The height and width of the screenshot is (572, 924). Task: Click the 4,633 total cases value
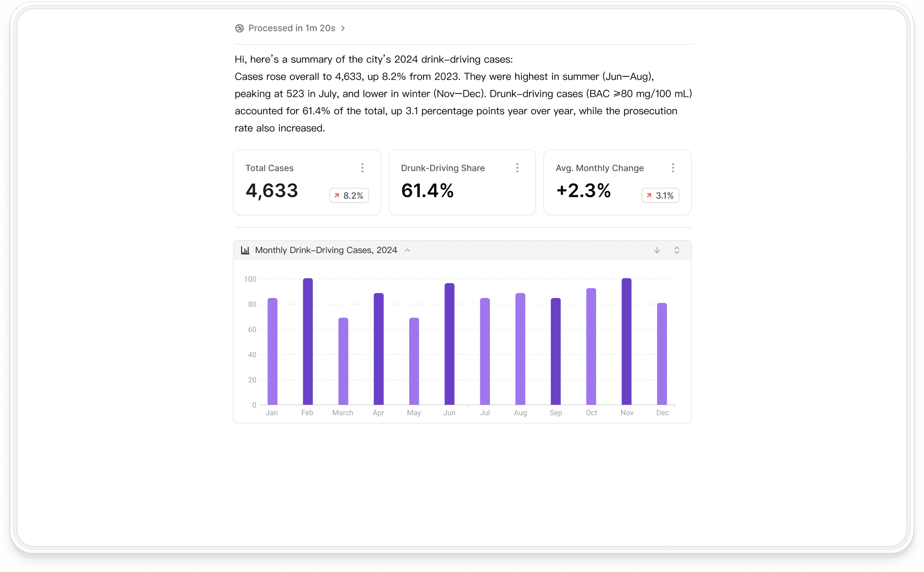point(272,191)
